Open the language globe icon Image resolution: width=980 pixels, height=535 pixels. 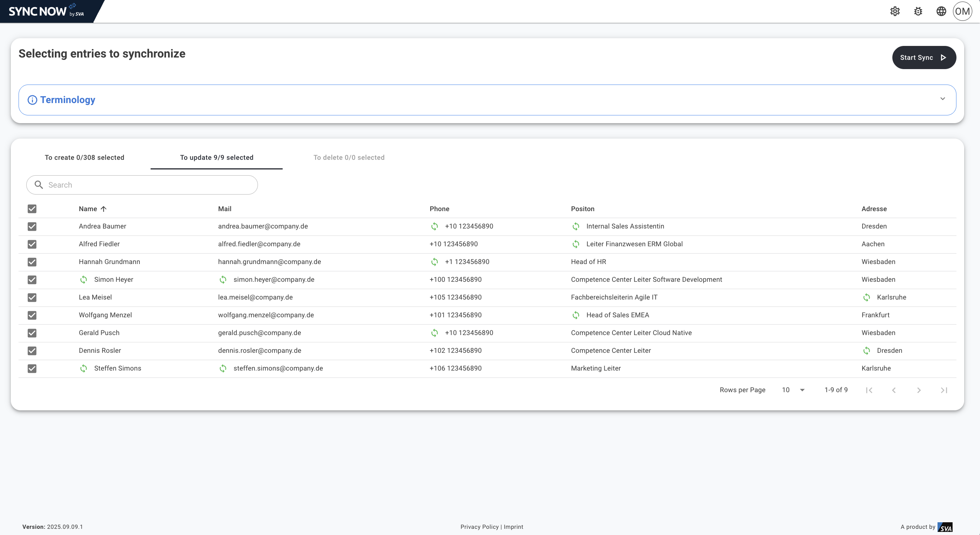941,11
